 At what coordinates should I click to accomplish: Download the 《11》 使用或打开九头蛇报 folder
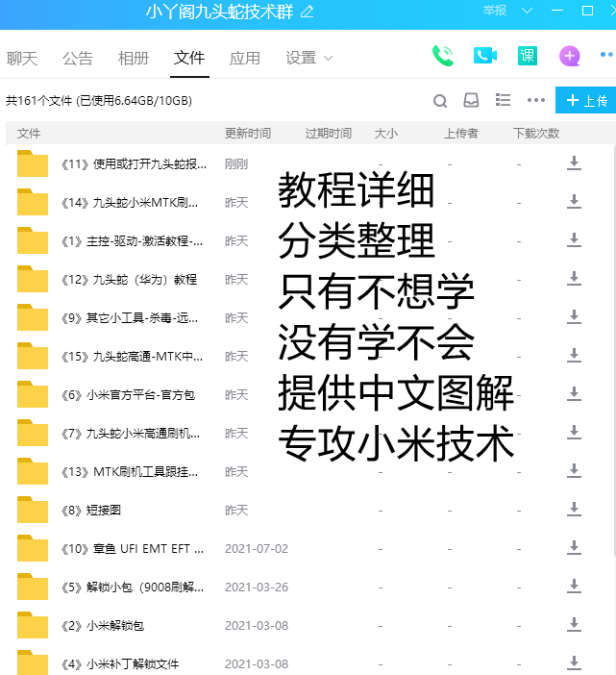coord(574,163)
